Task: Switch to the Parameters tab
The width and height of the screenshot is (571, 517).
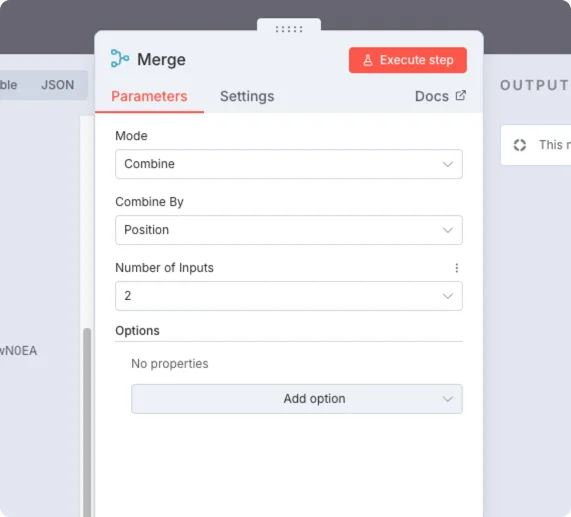Action: point(149,96)
